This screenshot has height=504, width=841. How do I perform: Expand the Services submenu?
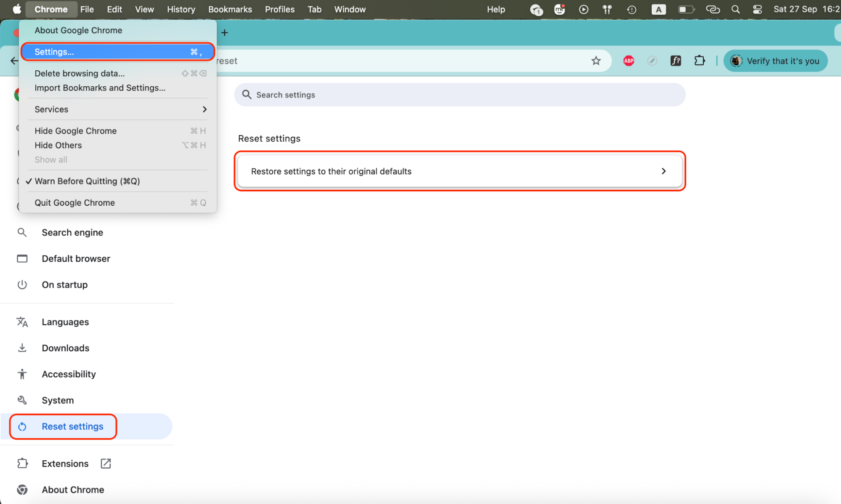tap(51, 109)
